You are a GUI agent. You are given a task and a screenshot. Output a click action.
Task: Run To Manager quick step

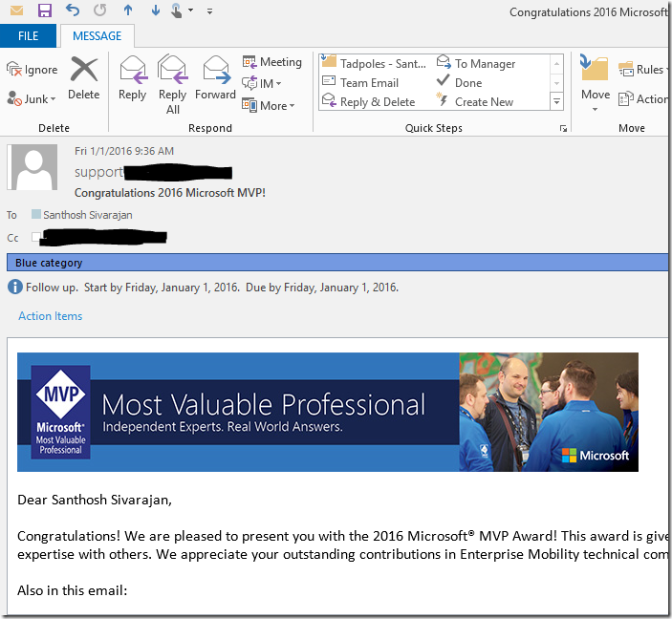coord(476,63)
